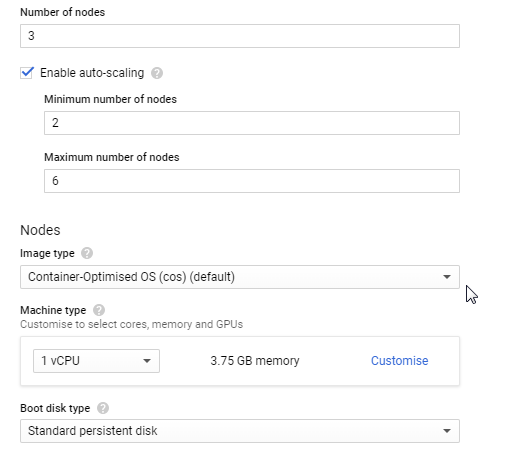This screenshot has width=527, height=450.
Task: Focus the Minimum number of nodes field
Action: tap(252, 123)
